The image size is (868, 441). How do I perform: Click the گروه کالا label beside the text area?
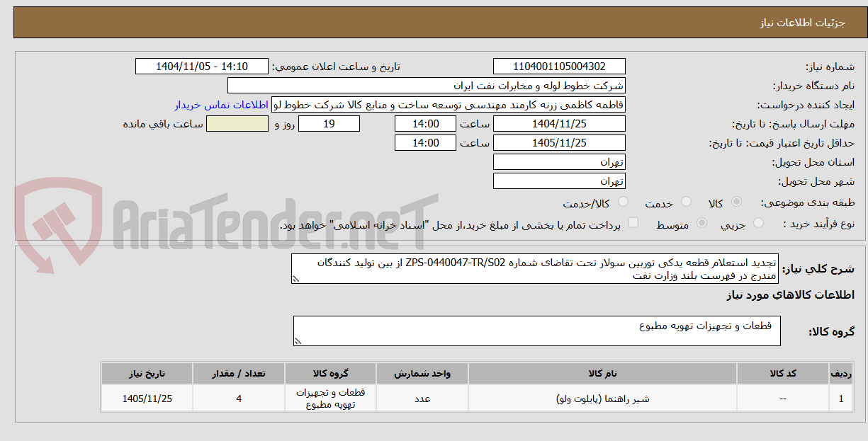[x=831, y=331]
